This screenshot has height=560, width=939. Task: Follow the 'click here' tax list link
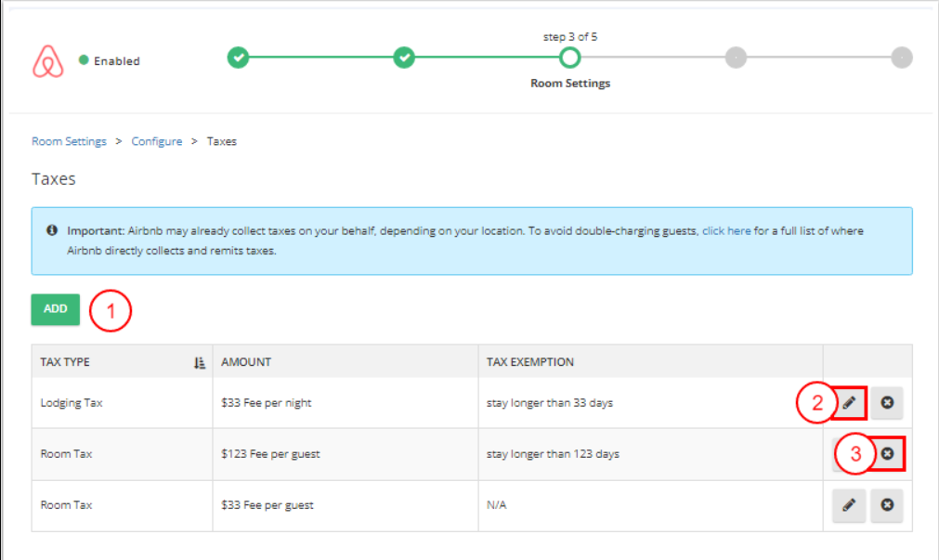coord(726,230)
